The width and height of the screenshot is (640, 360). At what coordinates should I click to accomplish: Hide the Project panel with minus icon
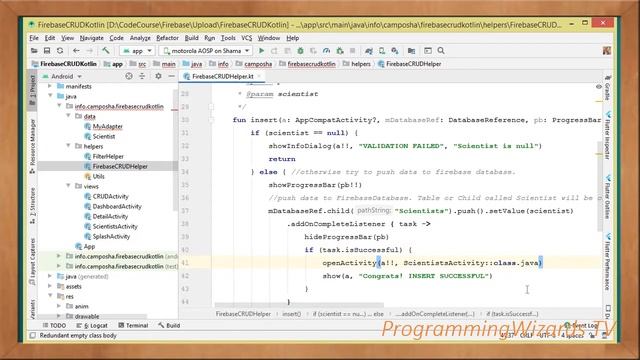pos(171,76)
